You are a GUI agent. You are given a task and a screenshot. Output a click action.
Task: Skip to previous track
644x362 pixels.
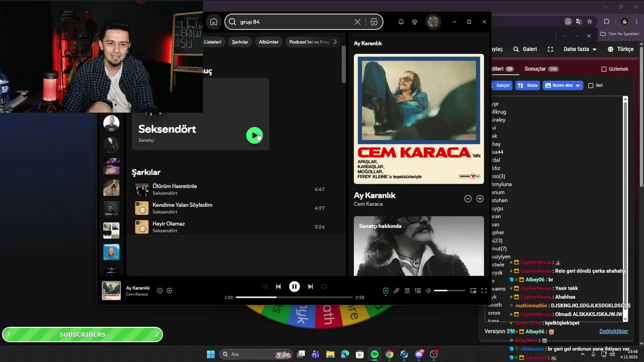pos(278,287)
